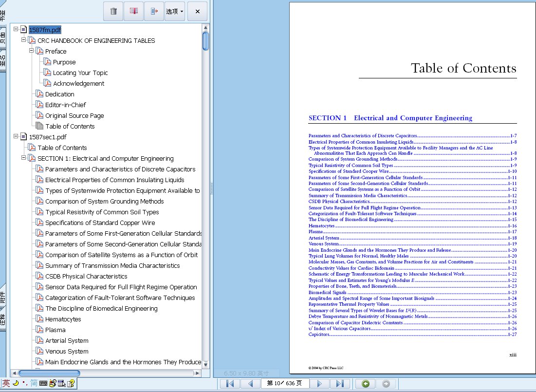
Task: Toggle IME simplified 简 character mode
Action: pyautogui.click(x=34, y=383)
